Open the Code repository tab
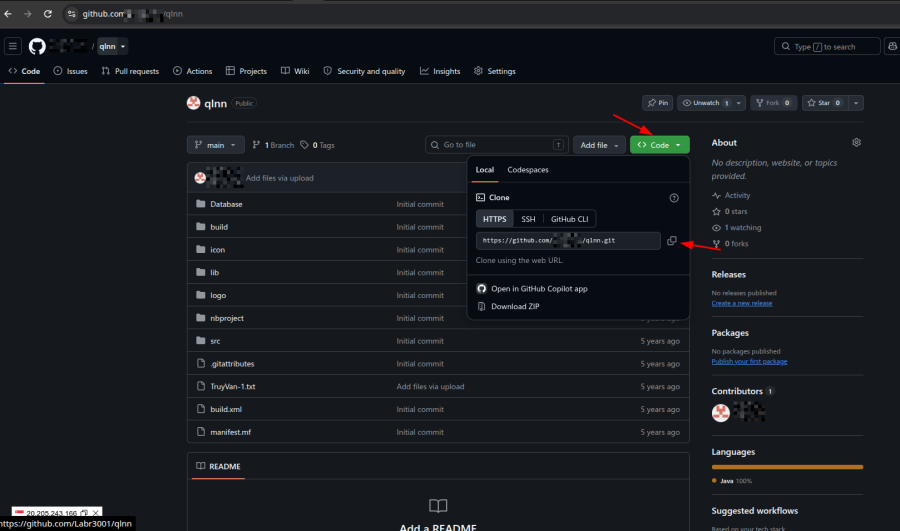Screen dimensions: 900x531 coord(24,71)
